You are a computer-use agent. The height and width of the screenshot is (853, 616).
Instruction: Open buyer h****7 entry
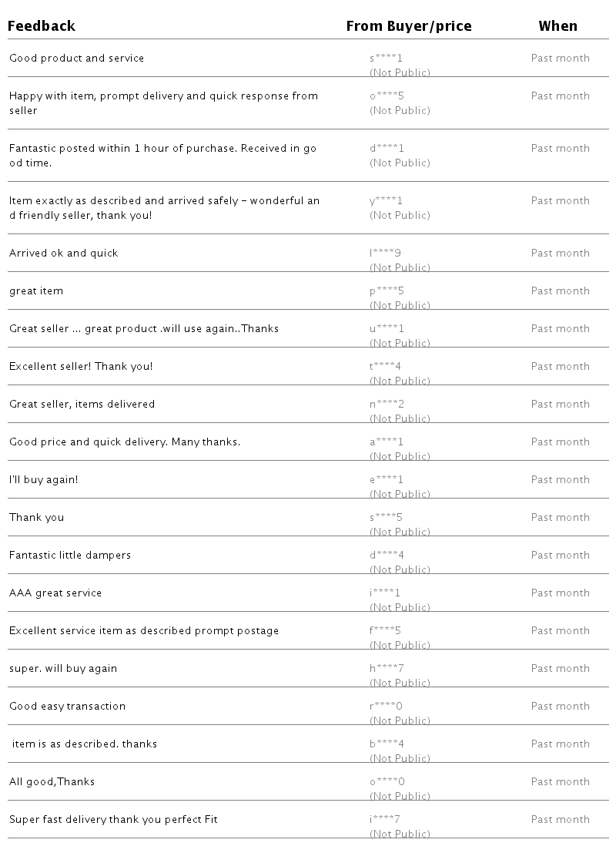387,668
